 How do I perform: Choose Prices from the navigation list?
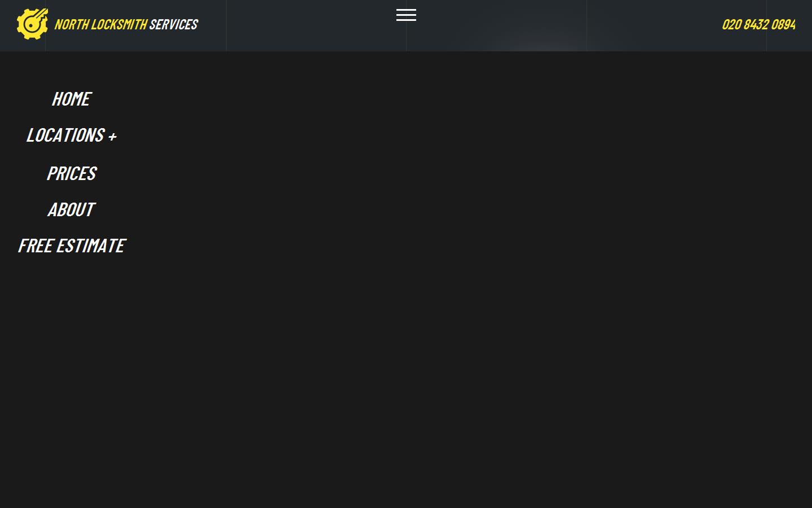[x=72, y=173]
